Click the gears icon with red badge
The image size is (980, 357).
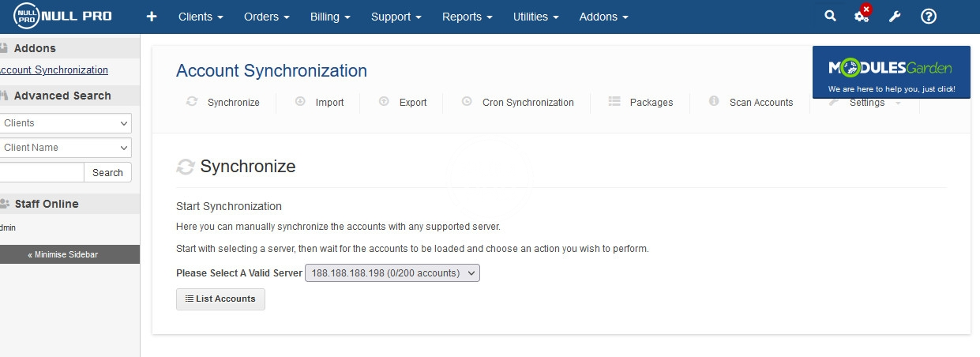[862, 16]
